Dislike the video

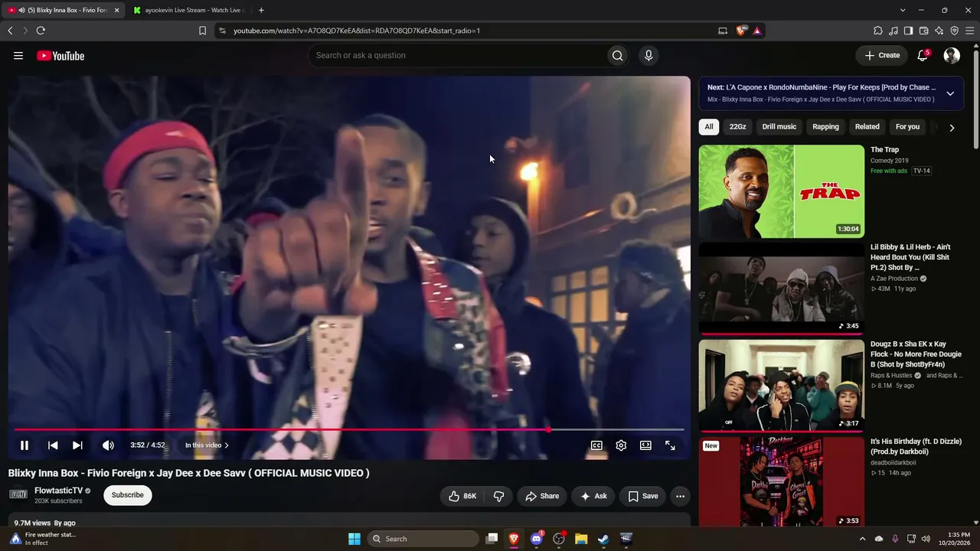click(498, 496)
